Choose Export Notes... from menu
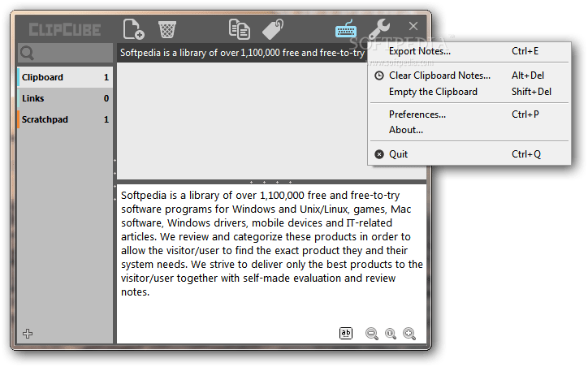The width and height of the screenshot is (588, 367). [469, 51]
